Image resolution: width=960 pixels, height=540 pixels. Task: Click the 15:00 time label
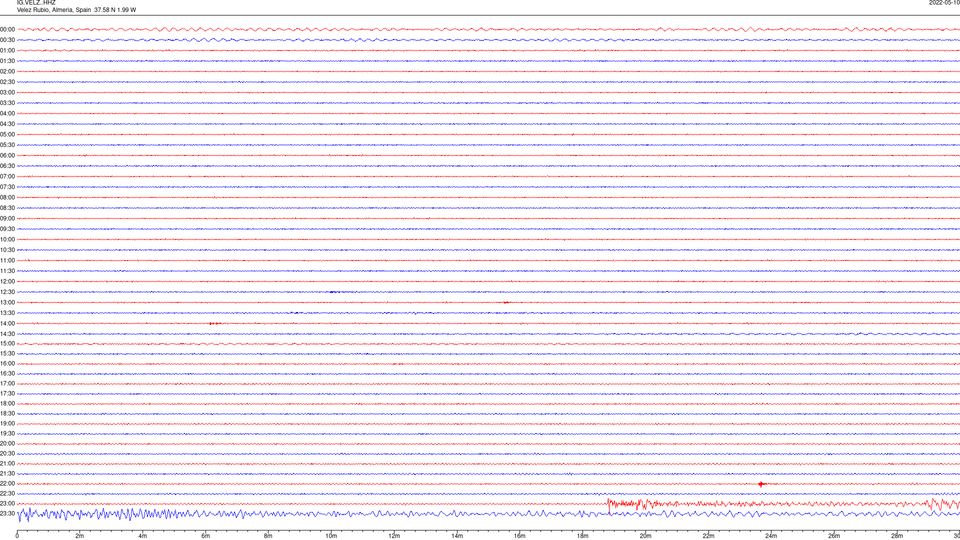click(7, 344)
